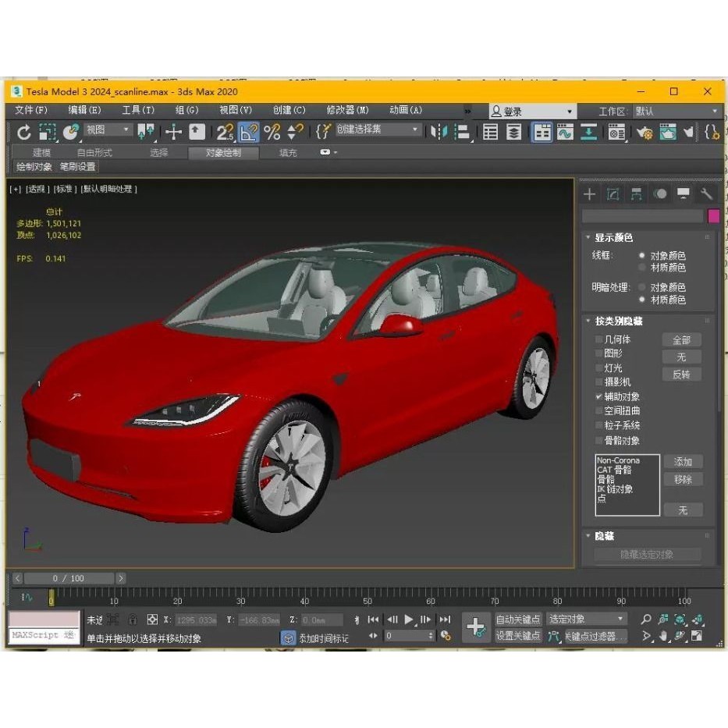
Task: Switch to the 填充 ribbon tab
Action: 288,152
